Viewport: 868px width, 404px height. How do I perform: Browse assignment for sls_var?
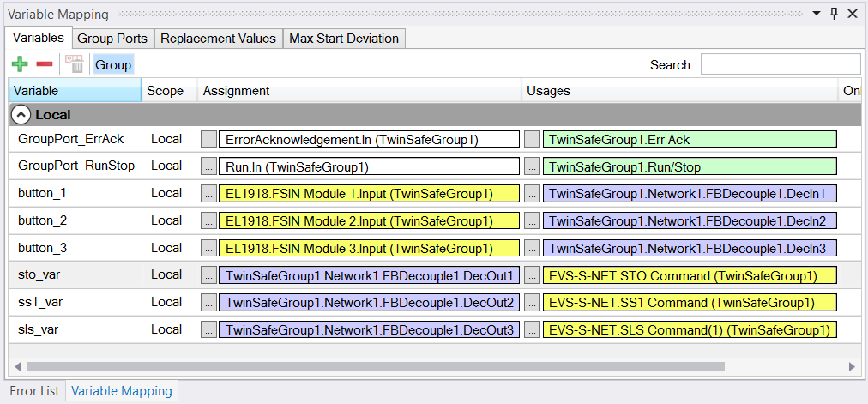tap(208, 330)
